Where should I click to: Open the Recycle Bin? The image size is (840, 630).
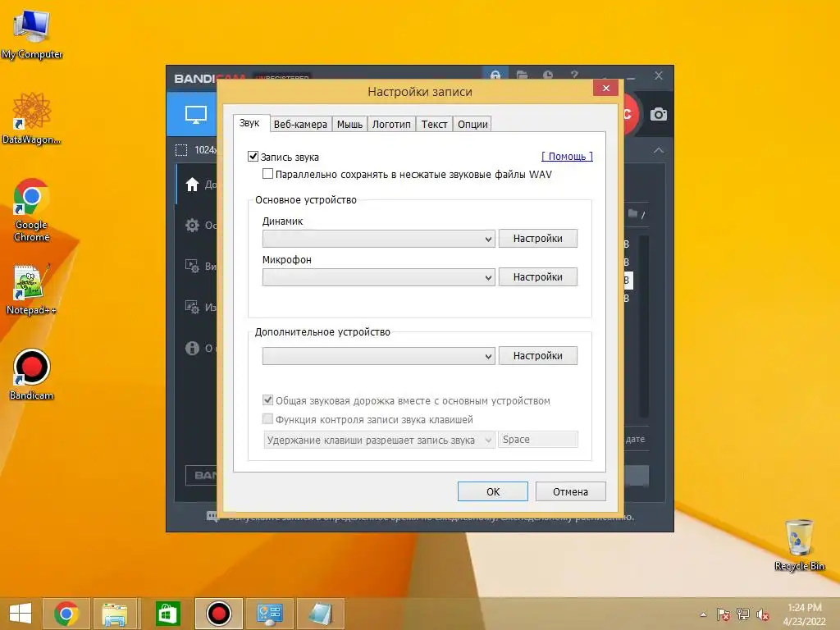pos(799,545)
